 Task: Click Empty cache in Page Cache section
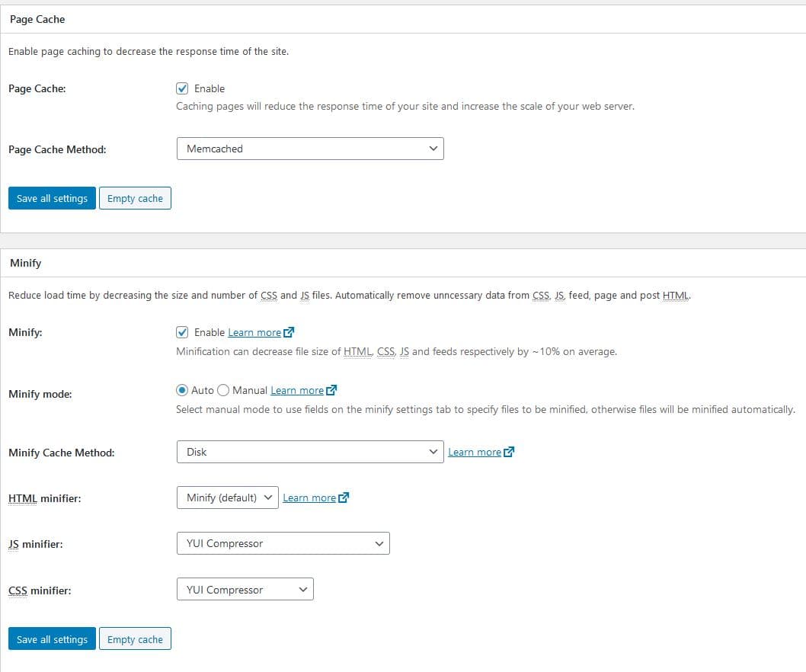pyautogui.click(x=135, y=198)
